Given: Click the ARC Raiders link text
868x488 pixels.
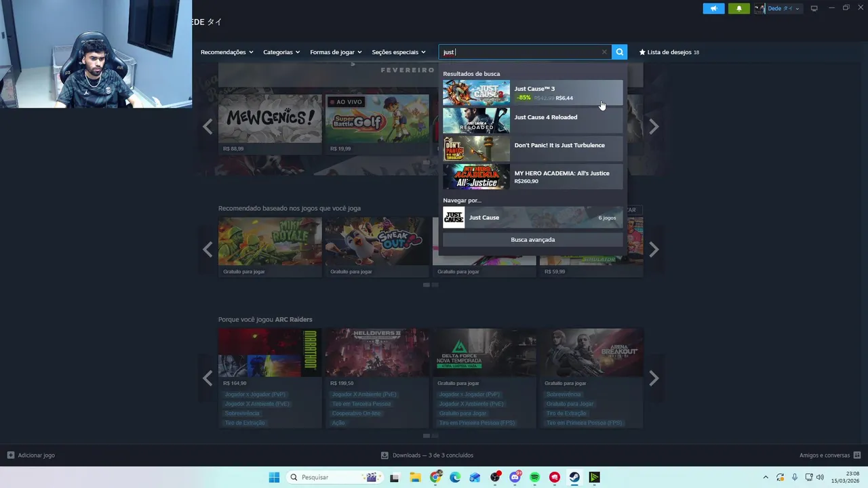Looking at the screenshot, I should 294,319.
